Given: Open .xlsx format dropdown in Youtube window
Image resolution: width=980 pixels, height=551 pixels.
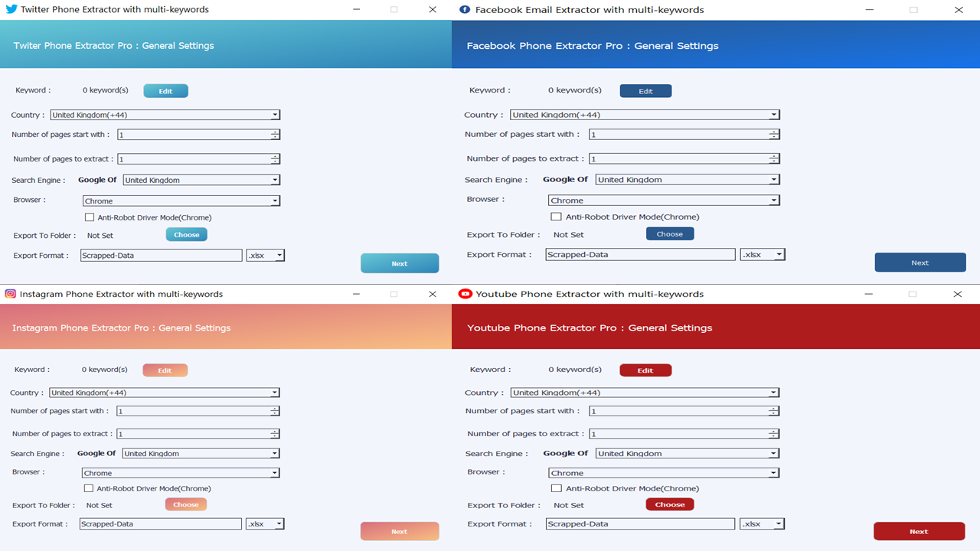Looking at the screenshot, I should coord(763,524).
